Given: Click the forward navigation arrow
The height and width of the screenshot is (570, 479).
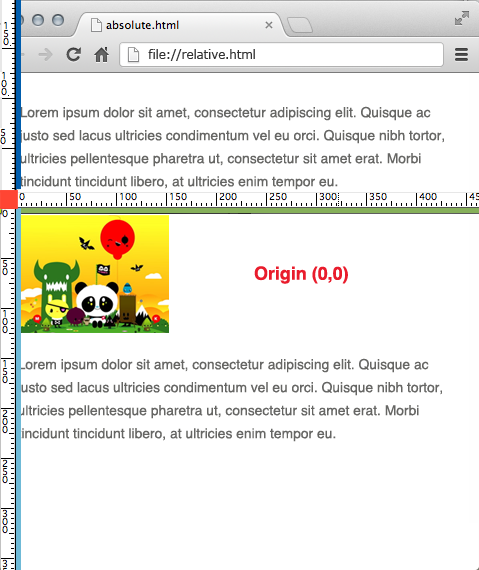Looking at the screenshot, I should [x=46, y=55].
